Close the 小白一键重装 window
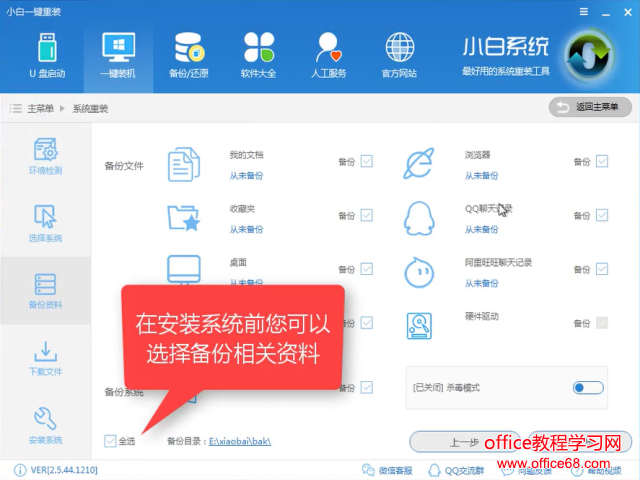Screen dimensions: 640x480 [628, 12]
